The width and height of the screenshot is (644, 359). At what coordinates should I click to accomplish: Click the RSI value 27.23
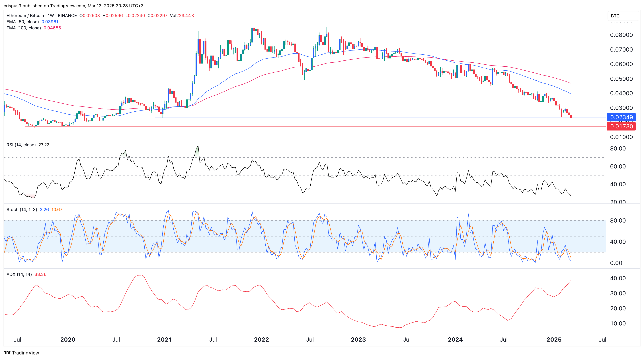(44, 145)
